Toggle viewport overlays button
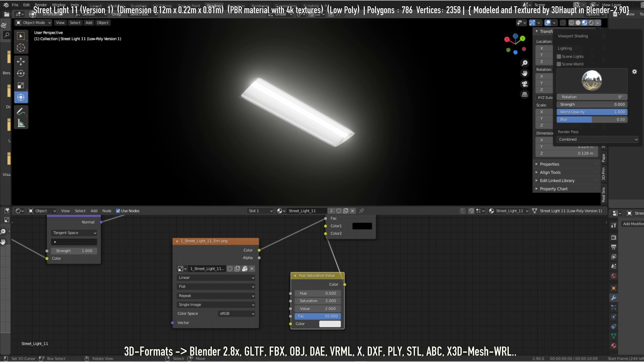Screen dimensions: 644x362 tap(548, 23)
